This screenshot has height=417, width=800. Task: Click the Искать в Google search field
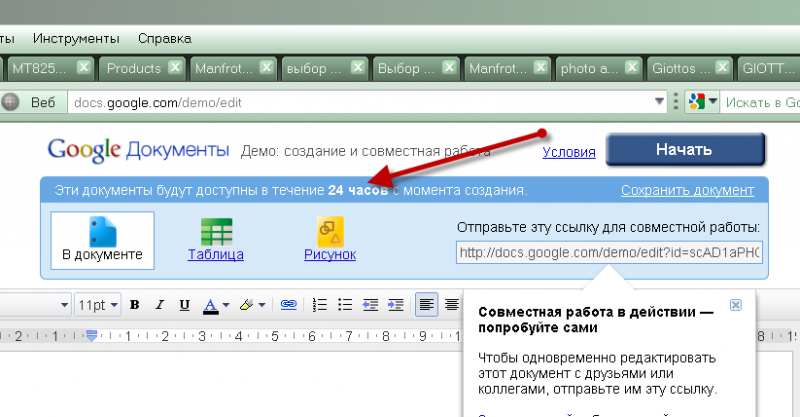[760, 103]
